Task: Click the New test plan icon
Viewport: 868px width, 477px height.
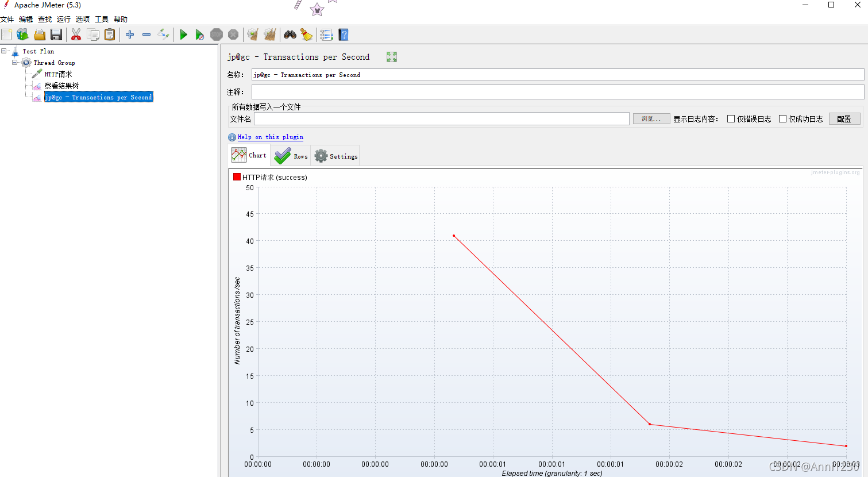Action: (6, 35)
